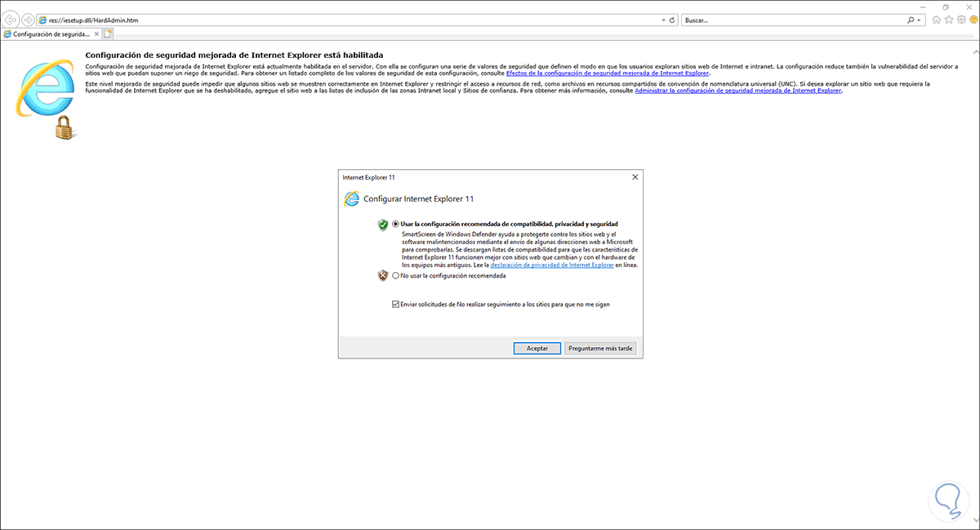Click the page heading Configuración de seguridad mejorada está habilitada
This screenshot has width=980, height=530.
[x=234, y=55]
